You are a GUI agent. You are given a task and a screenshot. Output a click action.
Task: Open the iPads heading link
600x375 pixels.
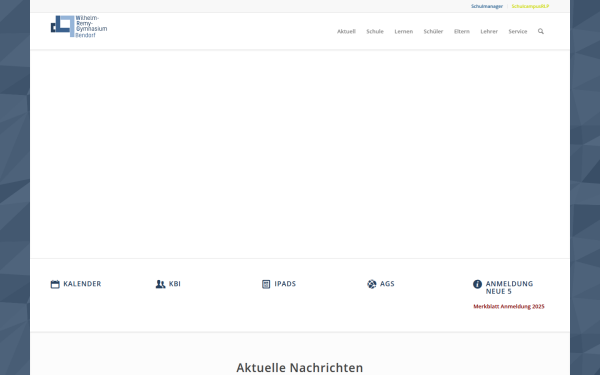285,284
